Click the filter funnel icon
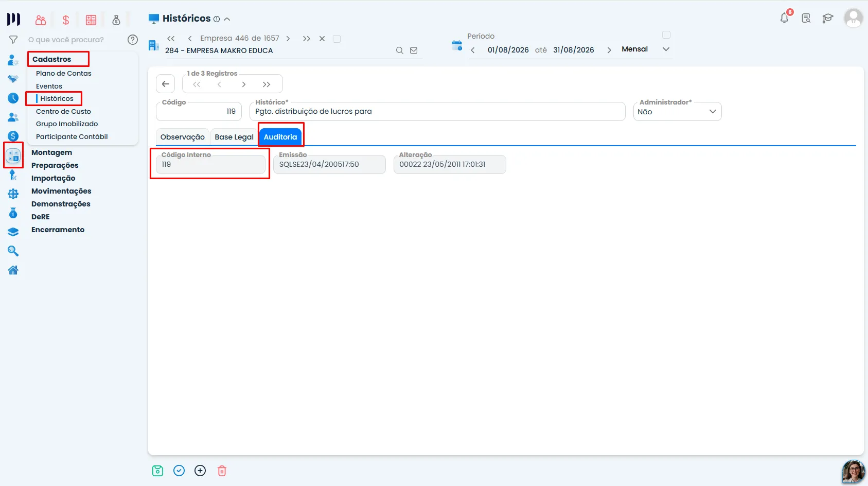Image resolution: width=868 pixels, height=486 pixels. [x=13, y=40]
